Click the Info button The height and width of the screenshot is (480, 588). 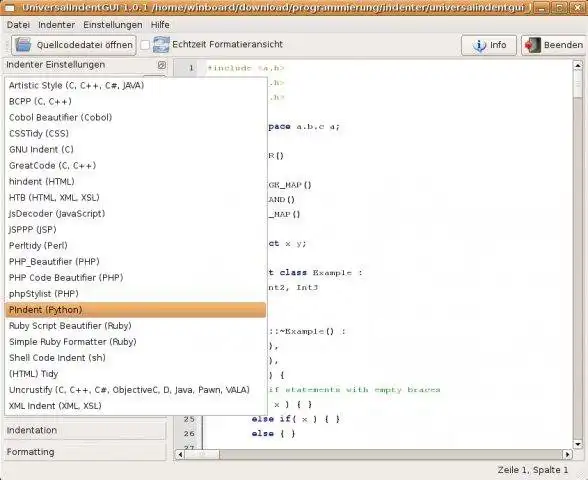489,45
